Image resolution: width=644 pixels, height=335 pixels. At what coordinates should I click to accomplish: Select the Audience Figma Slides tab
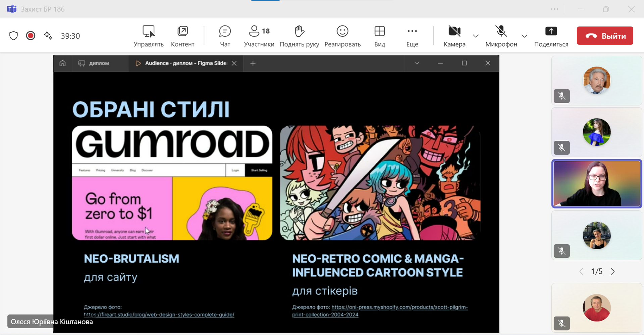(185, 63)
